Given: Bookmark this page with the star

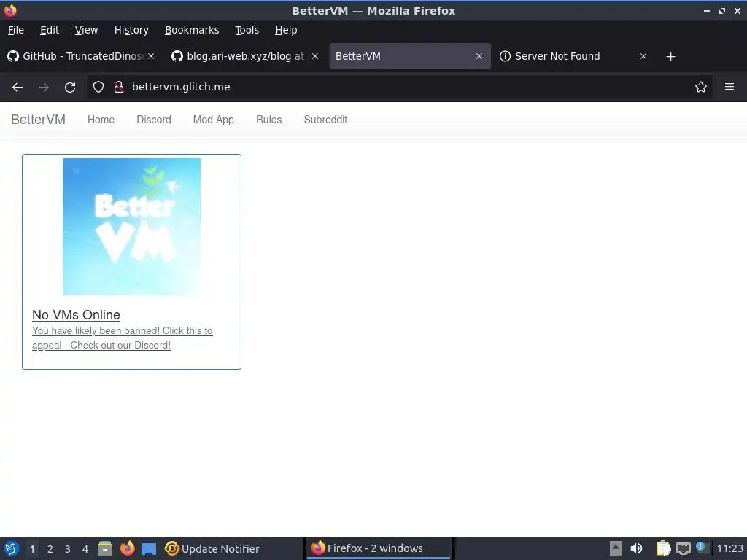Looking at the screenshot, I should (701, 87).
